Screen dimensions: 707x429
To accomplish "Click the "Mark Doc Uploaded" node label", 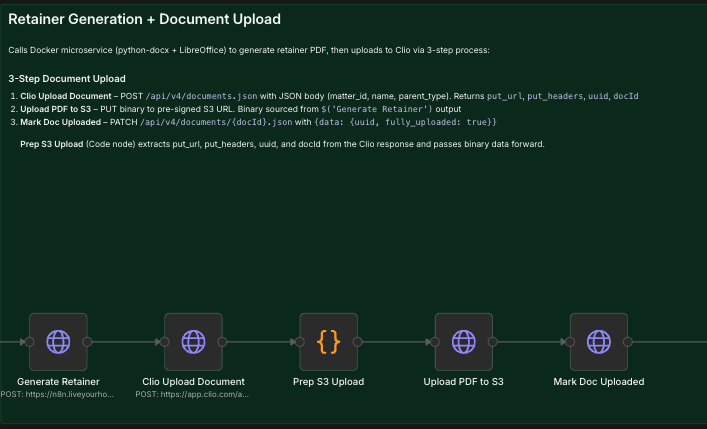I will point(598,382).
